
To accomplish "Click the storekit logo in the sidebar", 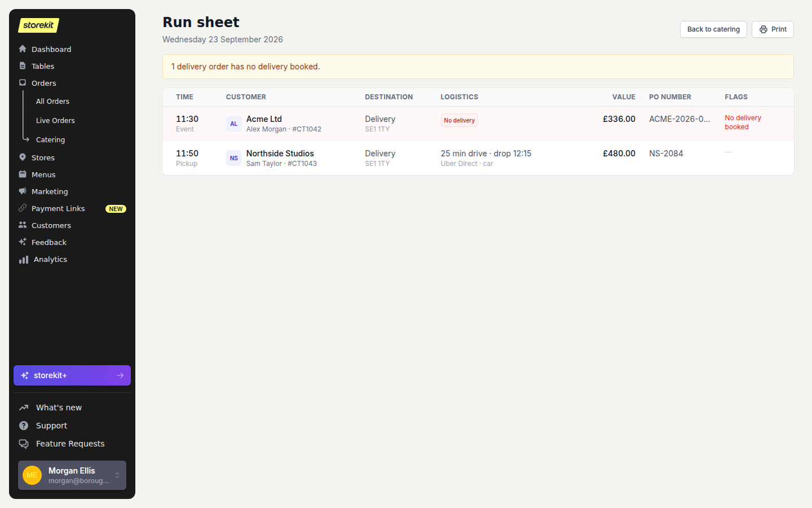I will (x=38, y=25).
